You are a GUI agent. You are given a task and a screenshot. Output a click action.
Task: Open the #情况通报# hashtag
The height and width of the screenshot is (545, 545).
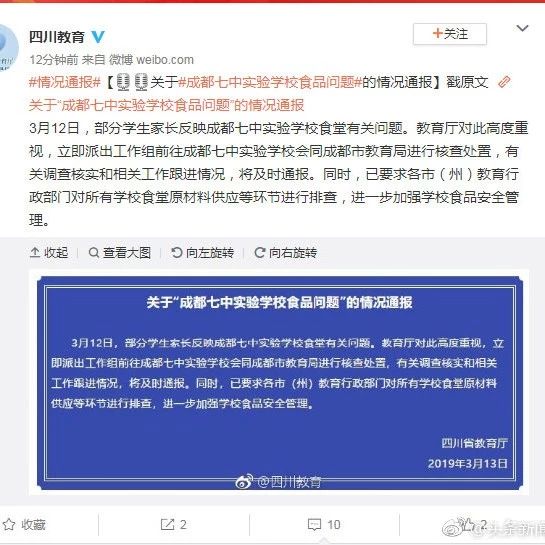point(65,82)
